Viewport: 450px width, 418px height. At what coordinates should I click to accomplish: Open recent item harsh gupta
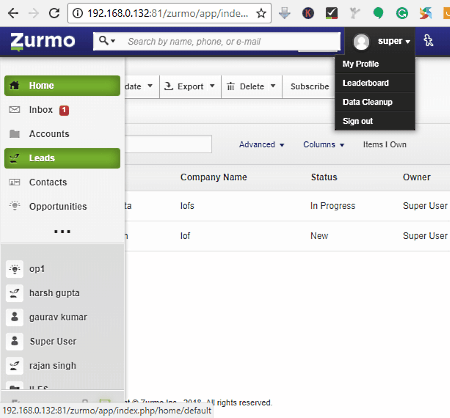(54, 293)
